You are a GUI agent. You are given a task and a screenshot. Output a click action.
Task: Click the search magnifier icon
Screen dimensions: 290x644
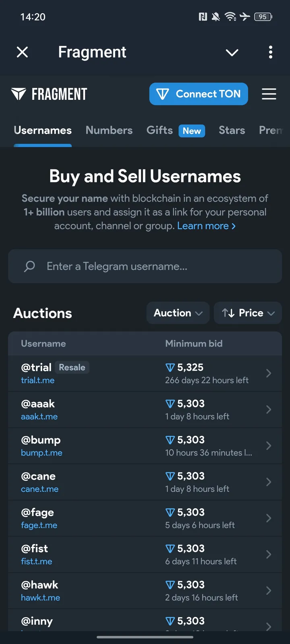tap(29, 266)
